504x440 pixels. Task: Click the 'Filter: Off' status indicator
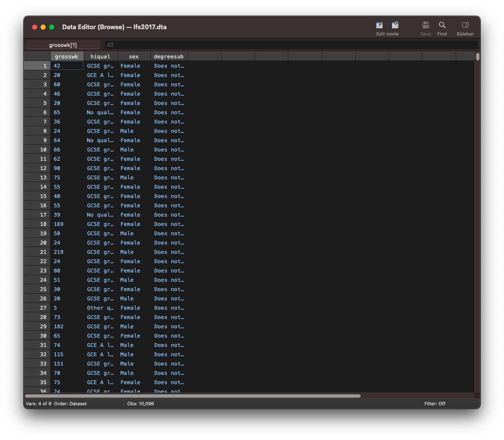[x=435, y=404]
